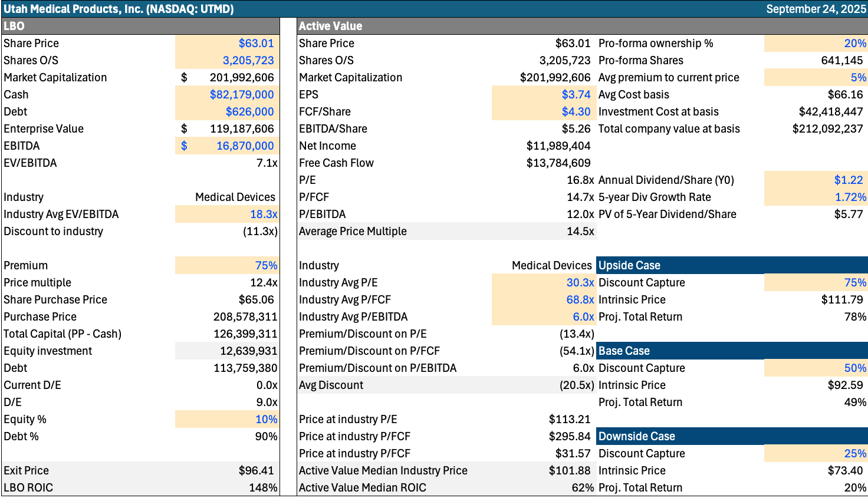Select the Share Purchase Price "$65.06"

(256, 299)
